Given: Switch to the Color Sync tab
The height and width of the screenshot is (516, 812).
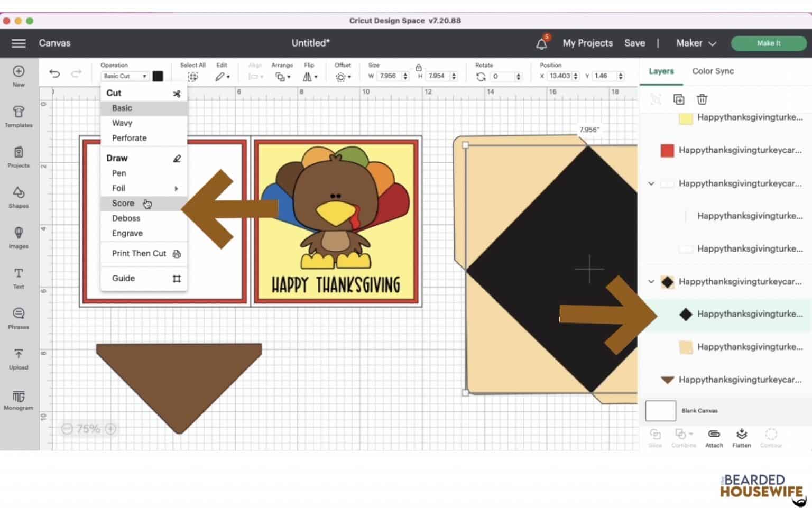Looking at the screenshot, I should (x=713, y=71).
